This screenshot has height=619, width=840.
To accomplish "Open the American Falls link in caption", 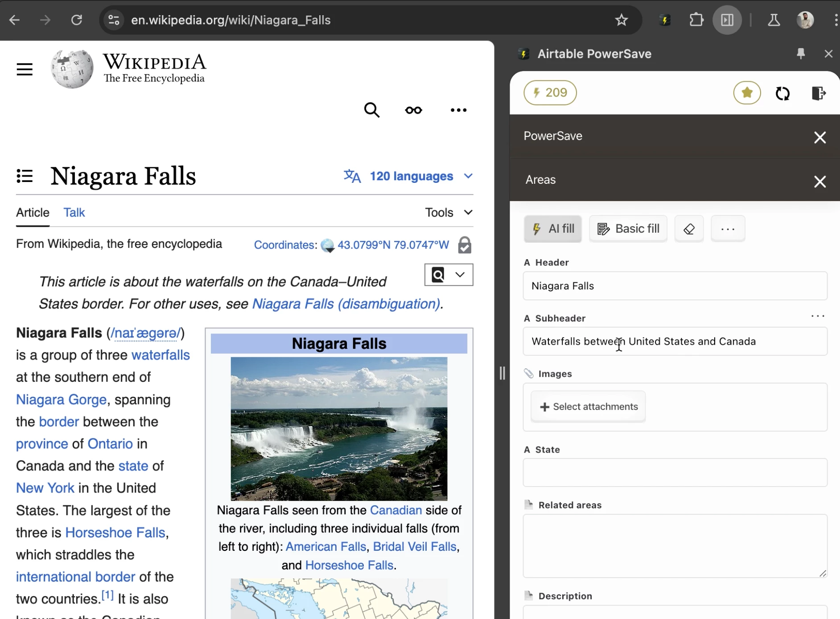I will click(x=325, y=547).
